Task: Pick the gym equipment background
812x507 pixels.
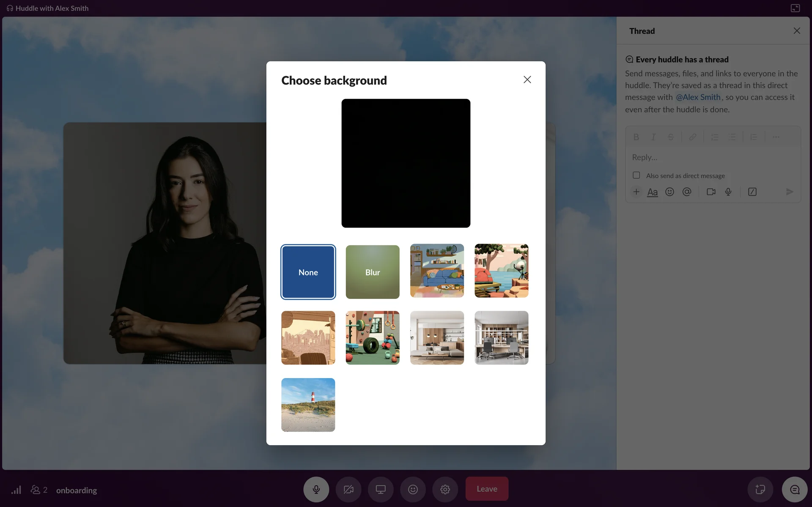Action: [x=372, y=338]
